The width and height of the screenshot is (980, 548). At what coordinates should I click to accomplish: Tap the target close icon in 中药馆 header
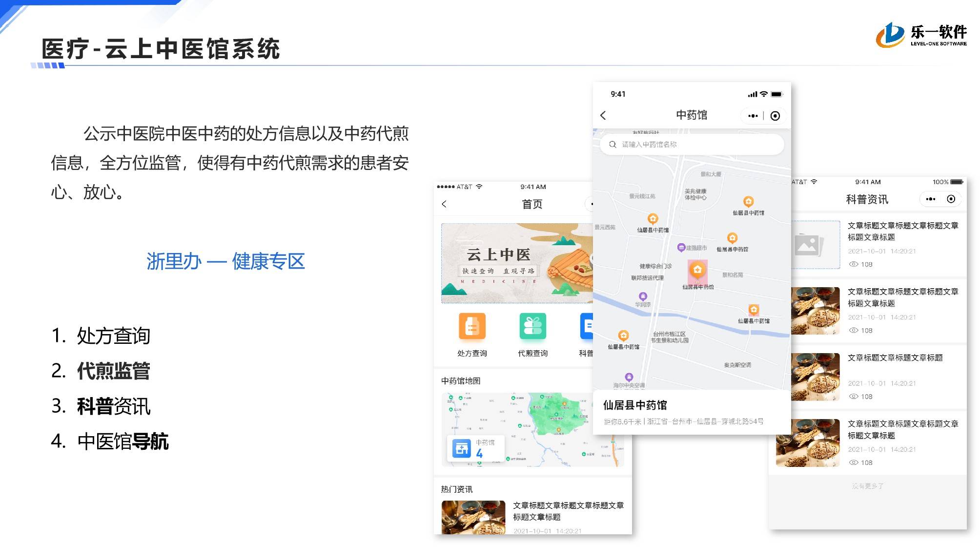coord(775,116)
